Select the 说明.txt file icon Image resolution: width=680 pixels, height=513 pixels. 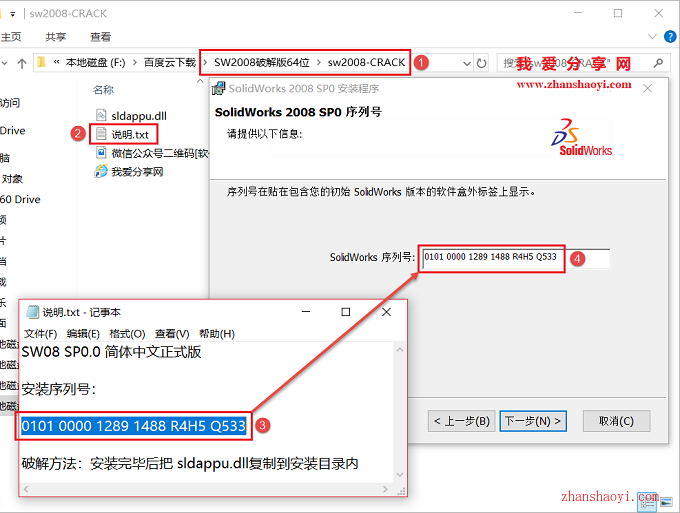click(x=101, y=134)
